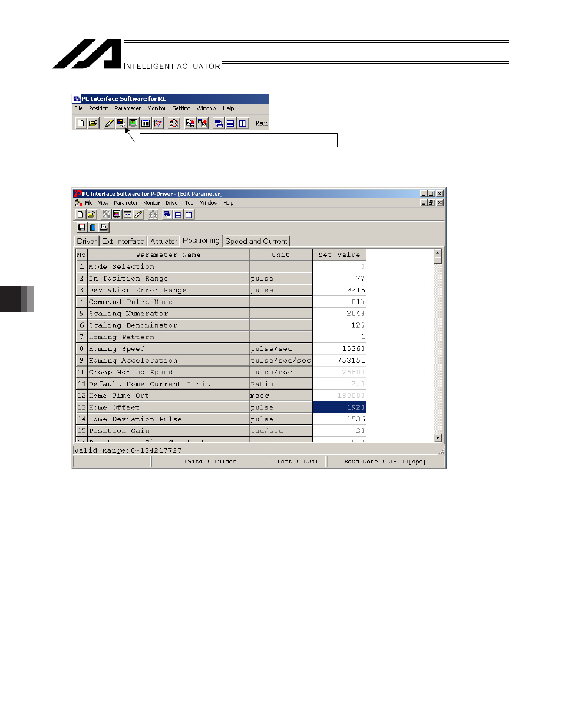The image size is (562, 728).
Task: Select the Positioning tab
Action: coord(201,241)
